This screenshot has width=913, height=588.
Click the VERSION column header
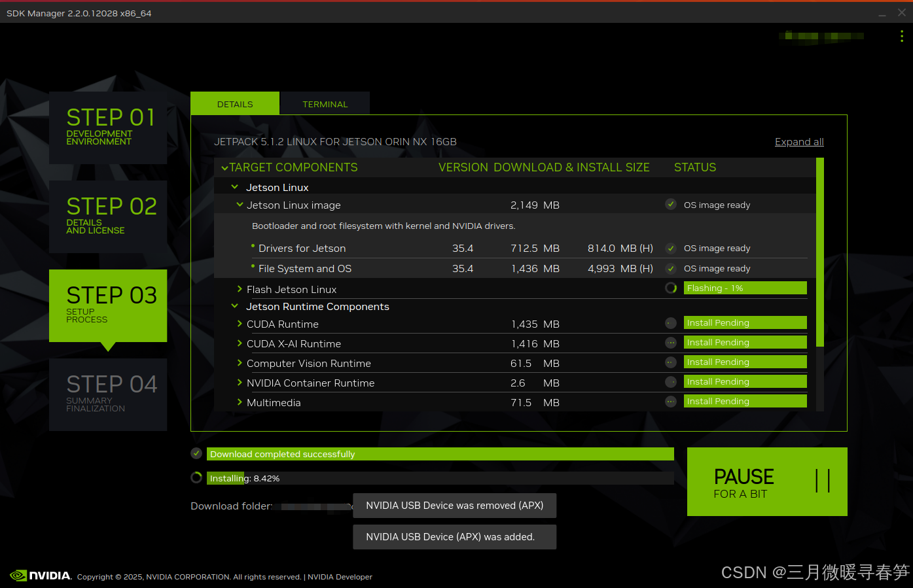point(463,167)
